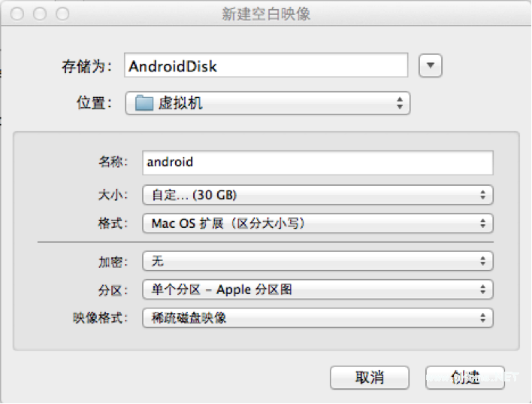Click the 创建 (Create) button
The image size is (532, 404).
pos(464,378)
